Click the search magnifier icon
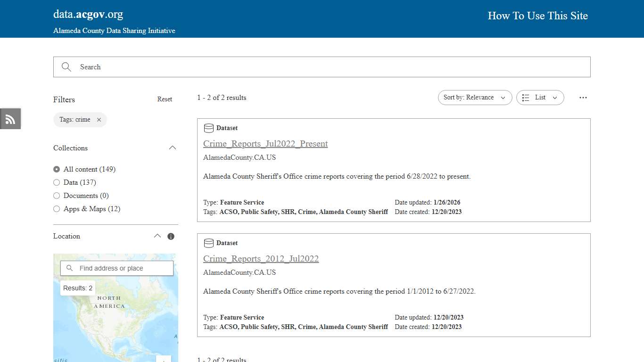The height and width of the screenshot is (362, 644). point(66,66)
